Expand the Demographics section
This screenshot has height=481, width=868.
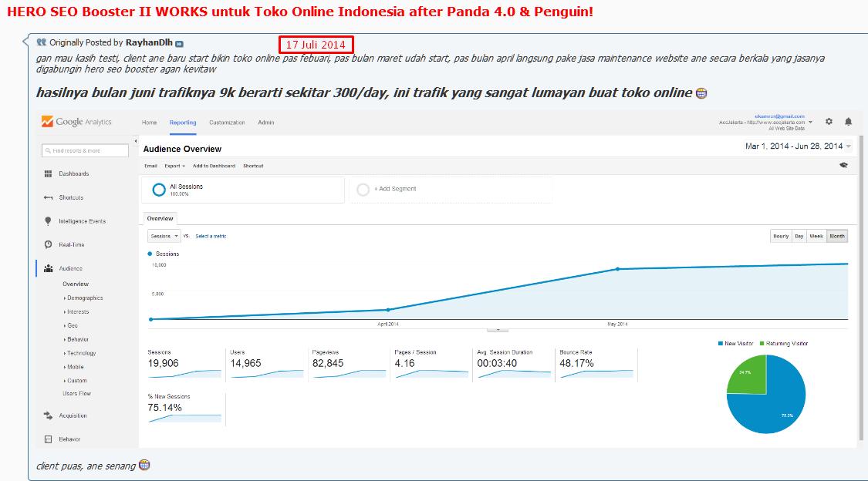click(83, 298)
